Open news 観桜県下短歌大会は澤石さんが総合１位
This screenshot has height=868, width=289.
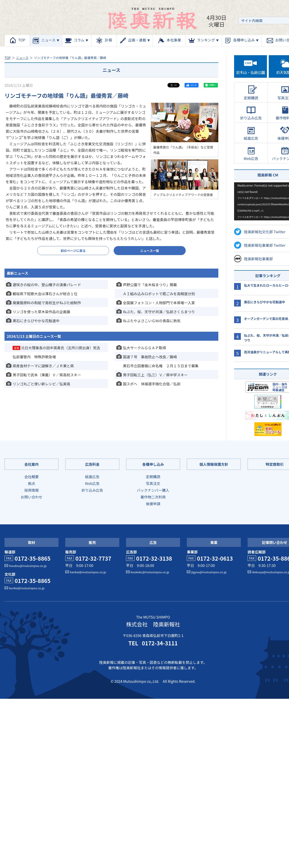tap(45, 294)
